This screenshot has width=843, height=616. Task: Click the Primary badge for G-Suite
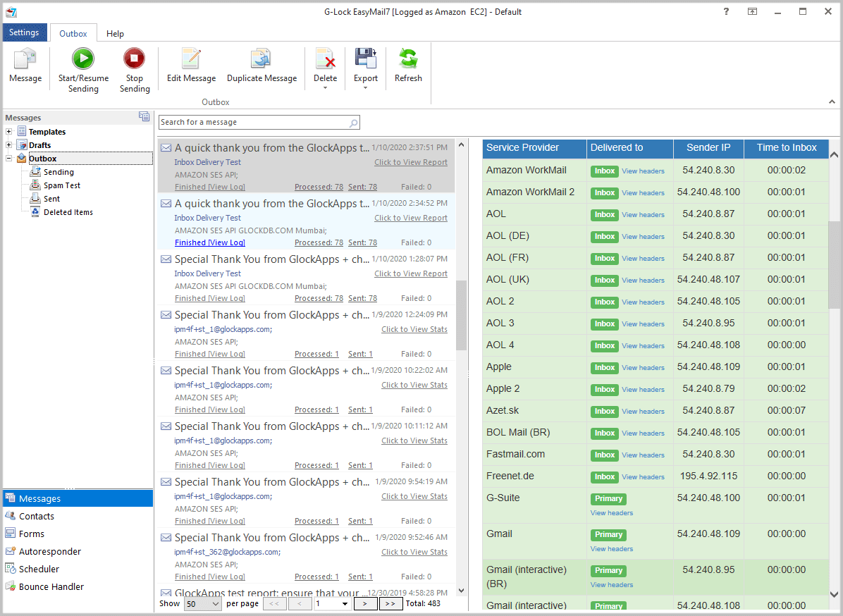[608, 499]
